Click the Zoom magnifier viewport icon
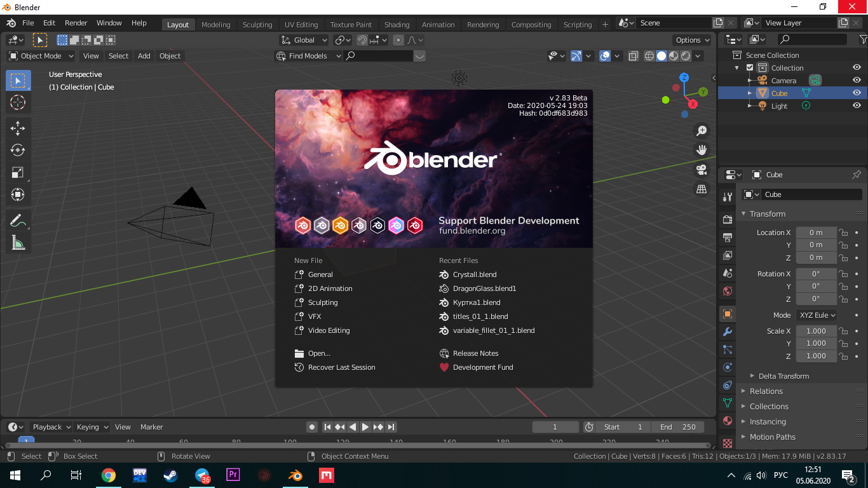Image resolution: width=868 pixels, height=488 pixels. click(702, 131)
